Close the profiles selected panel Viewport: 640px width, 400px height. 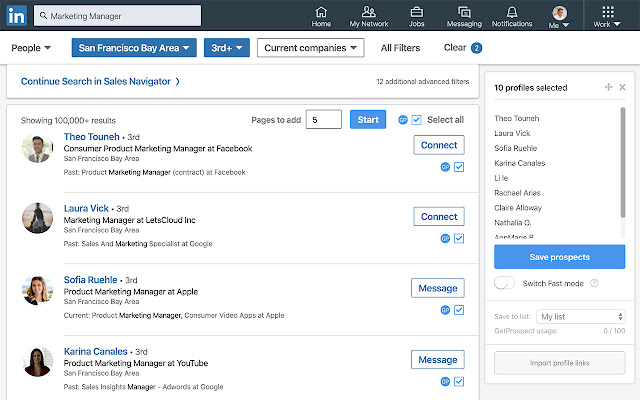tap(622, 88)
